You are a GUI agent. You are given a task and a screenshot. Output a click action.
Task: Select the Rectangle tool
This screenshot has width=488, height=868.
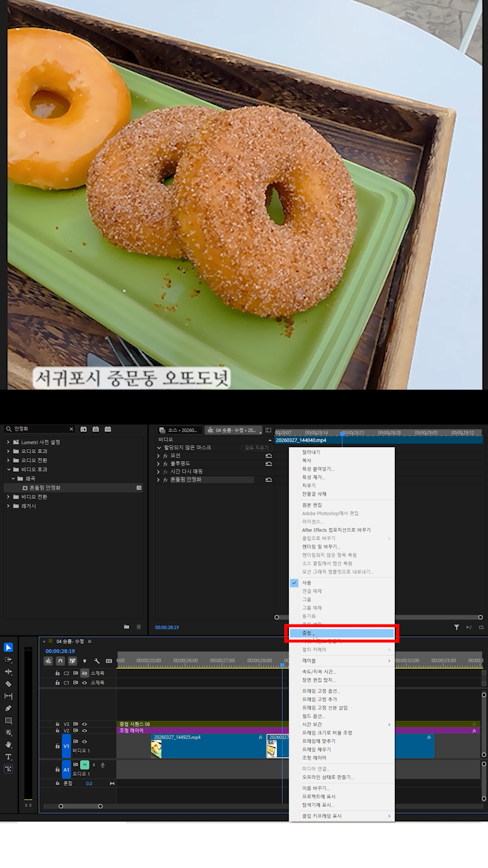(9, 721)
